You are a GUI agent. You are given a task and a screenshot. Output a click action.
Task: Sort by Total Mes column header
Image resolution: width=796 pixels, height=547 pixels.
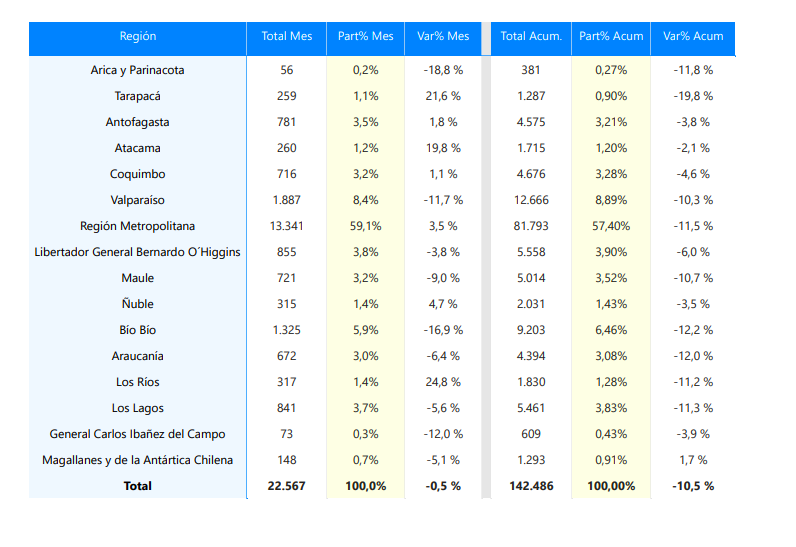(x=287, y=37)
